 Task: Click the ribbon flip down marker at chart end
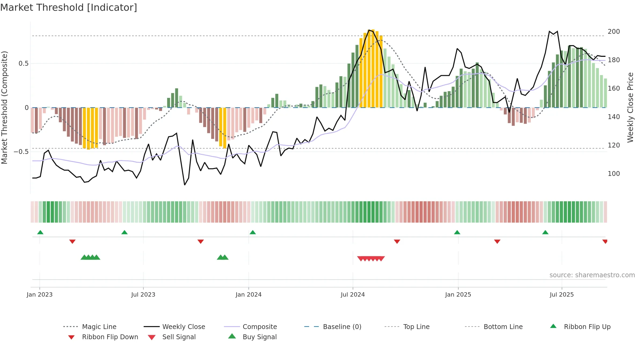pos(605,242)
